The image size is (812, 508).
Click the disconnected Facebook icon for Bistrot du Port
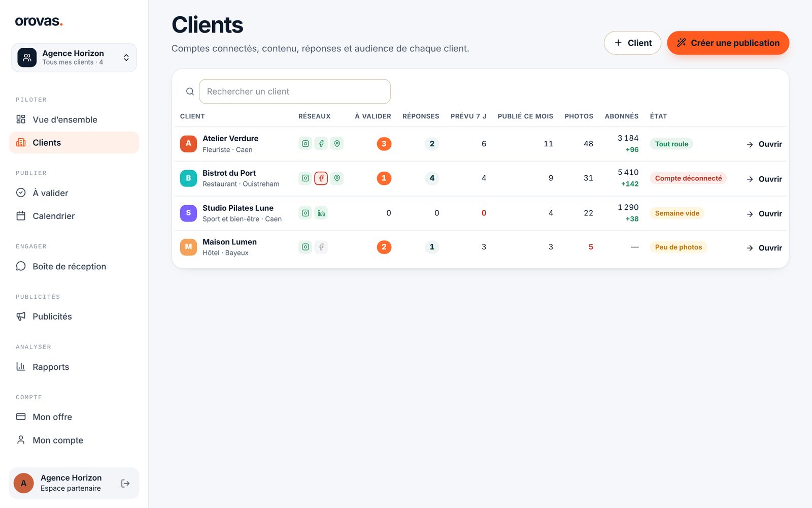tap(321, 178)
